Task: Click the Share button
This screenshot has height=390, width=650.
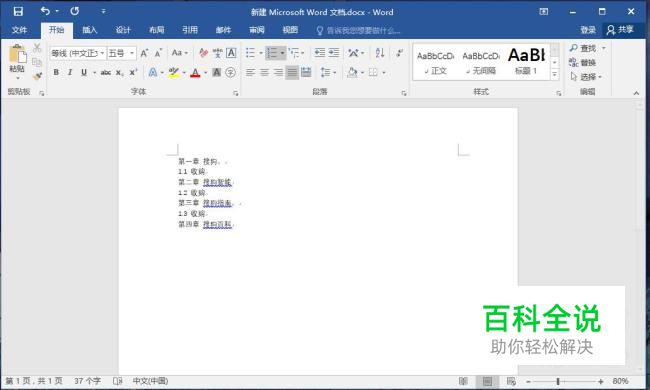Action: point(620,30)
